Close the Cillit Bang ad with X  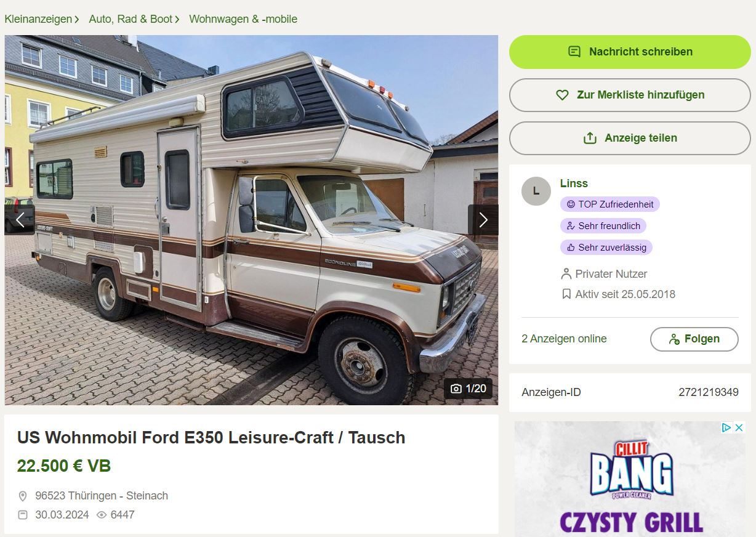739,427
